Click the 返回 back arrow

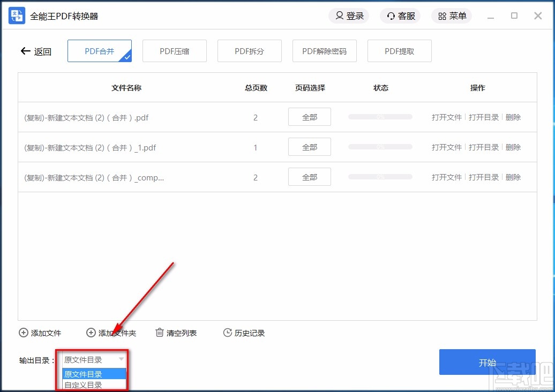25,51
